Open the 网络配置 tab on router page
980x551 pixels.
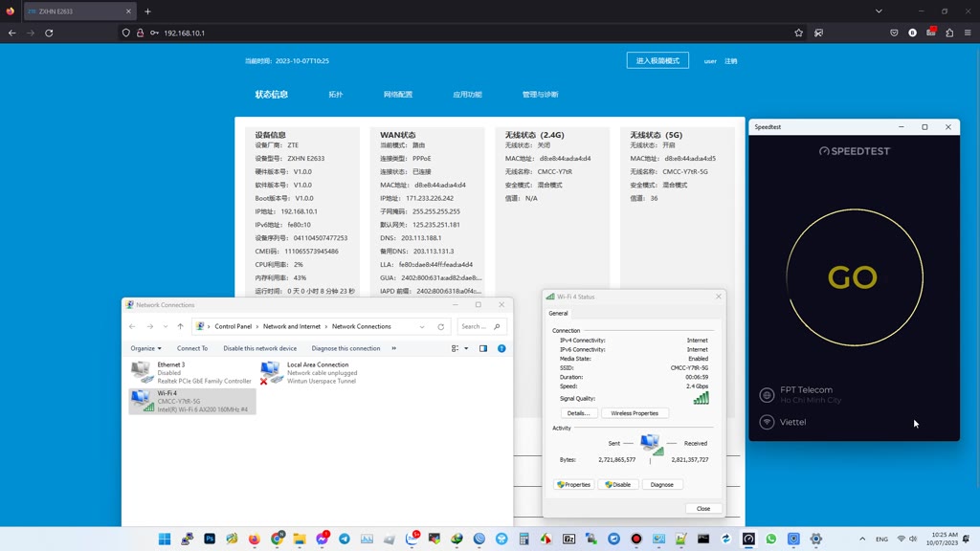pyautogui.click(x=397, y=95)
